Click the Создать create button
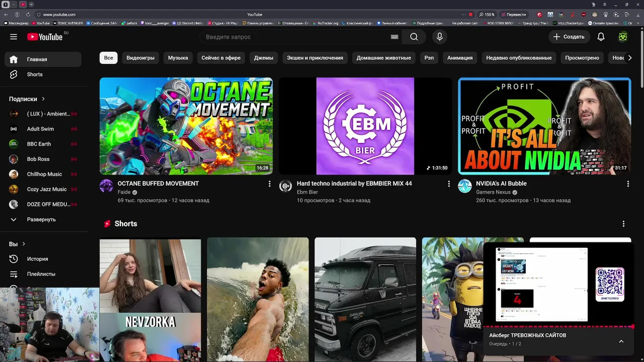Image resolution: width=644 pixels, height=362 pixels. point(569,37)
